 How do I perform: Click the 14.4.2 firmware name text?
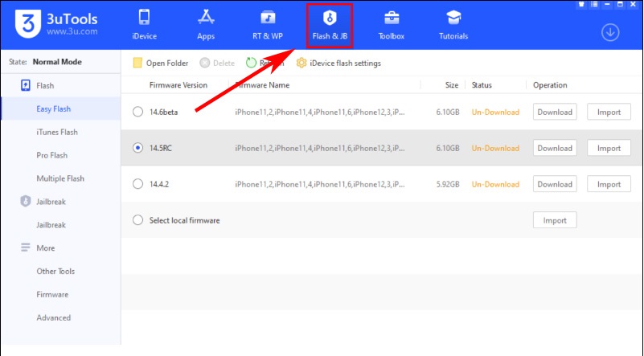(x=319, y=184)
